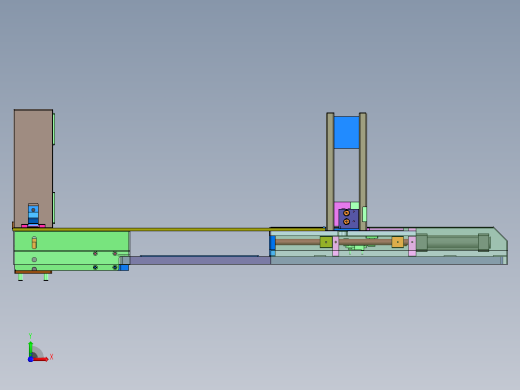Screen dimensions: 520x390
Task: Select the olive square block on the rod
Action: pos(326,242)
